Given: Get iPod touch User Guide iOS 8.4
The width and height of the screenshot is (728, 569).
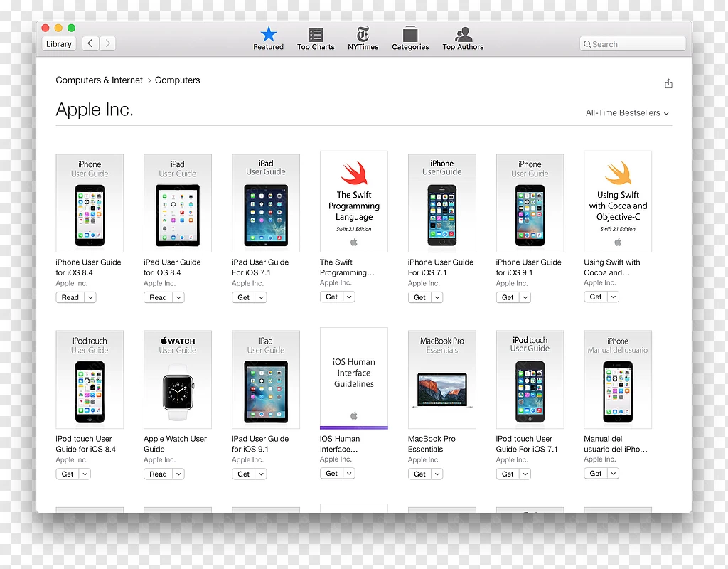Looking at the screenshot, I should 68,474.
